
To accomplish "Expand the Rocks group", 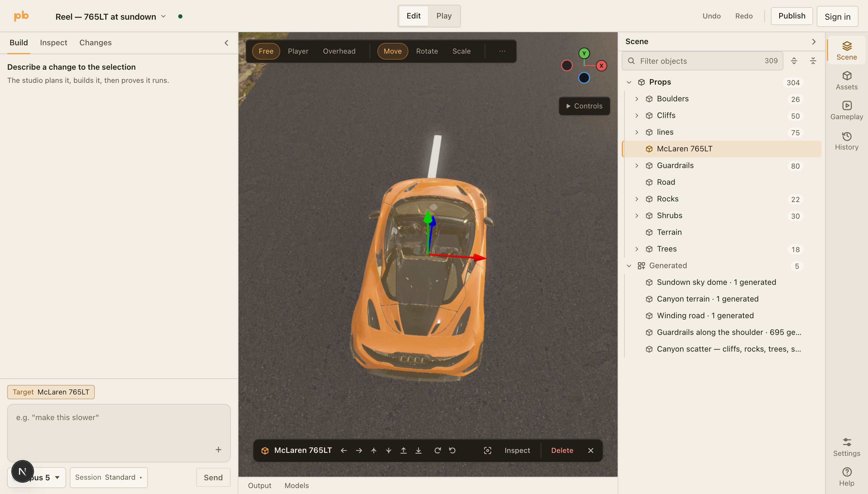I will 637,199.
